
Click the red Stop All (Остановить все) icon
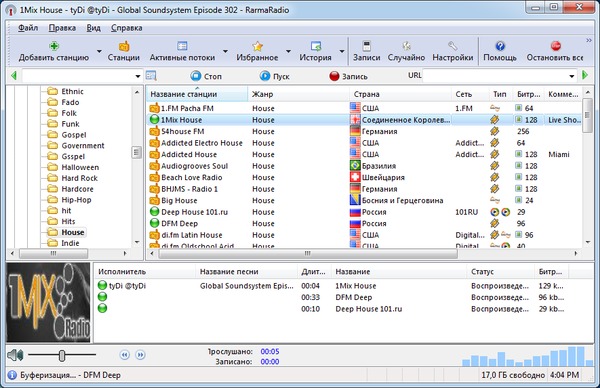click(556, 46)
